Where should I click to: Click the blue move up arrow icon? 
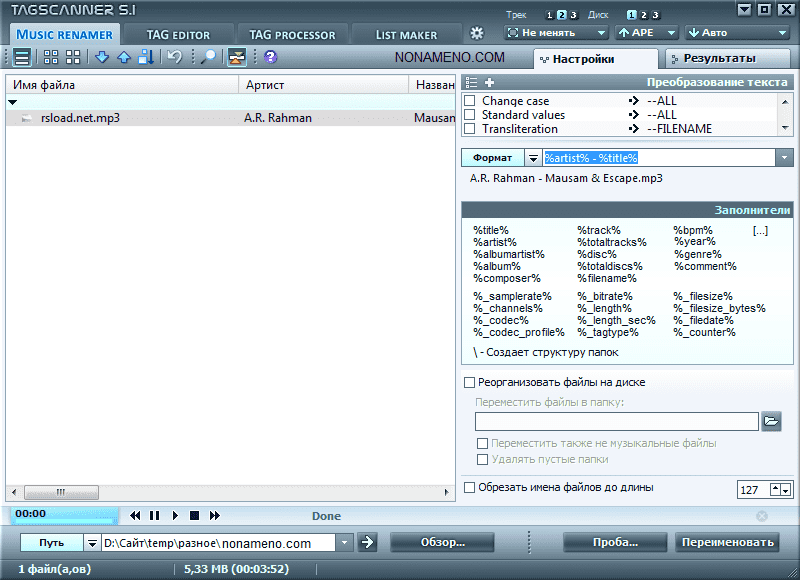tap(124, 57)
